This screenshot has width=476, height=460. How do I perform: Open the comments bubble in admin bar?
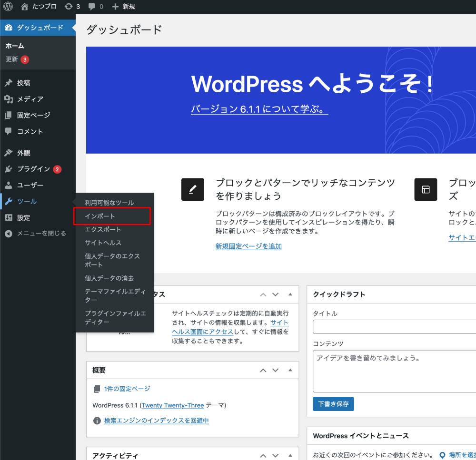91,6
